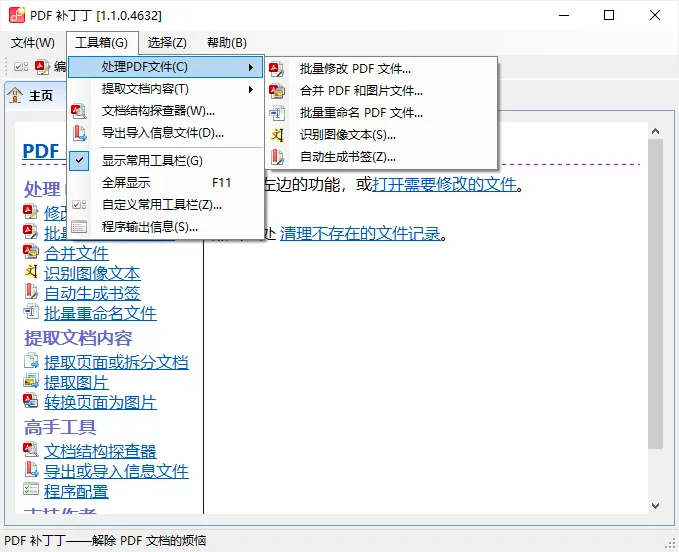Viewport: 679px width, 552px height.
Task: Click the customize toolbar icon in menu
Action: (x=79, y=205)
